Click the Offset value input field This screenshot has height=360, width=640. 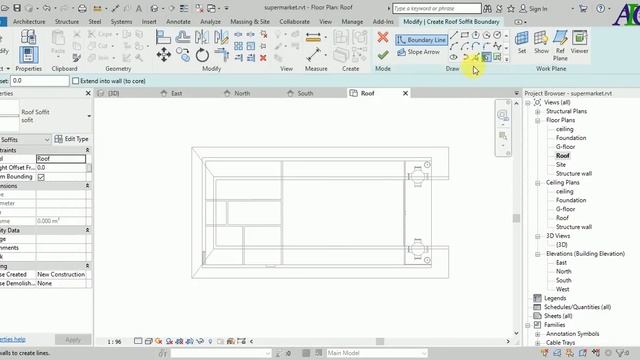pyautogui.click(x=39, y=81)
